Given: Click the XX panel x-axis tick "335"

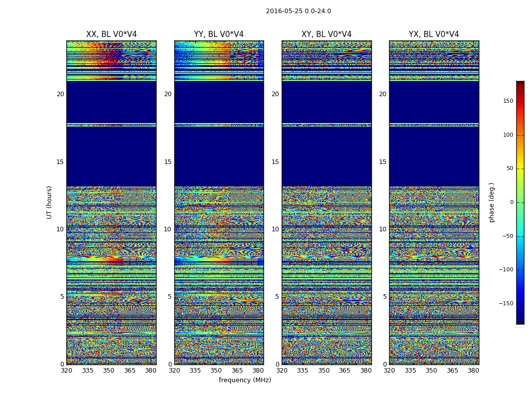Looking at the screenshot, I should click(x=88, y=371).
